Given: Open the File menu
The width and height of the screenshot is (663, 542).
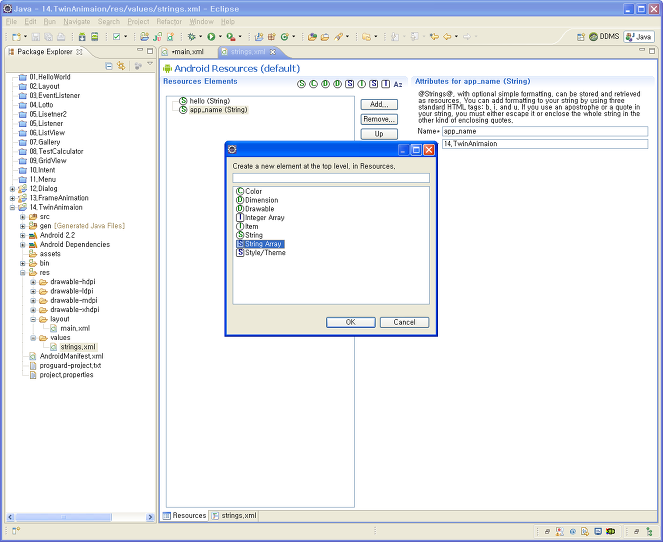Looking at the screenshot, I should (x=11, y=22).
